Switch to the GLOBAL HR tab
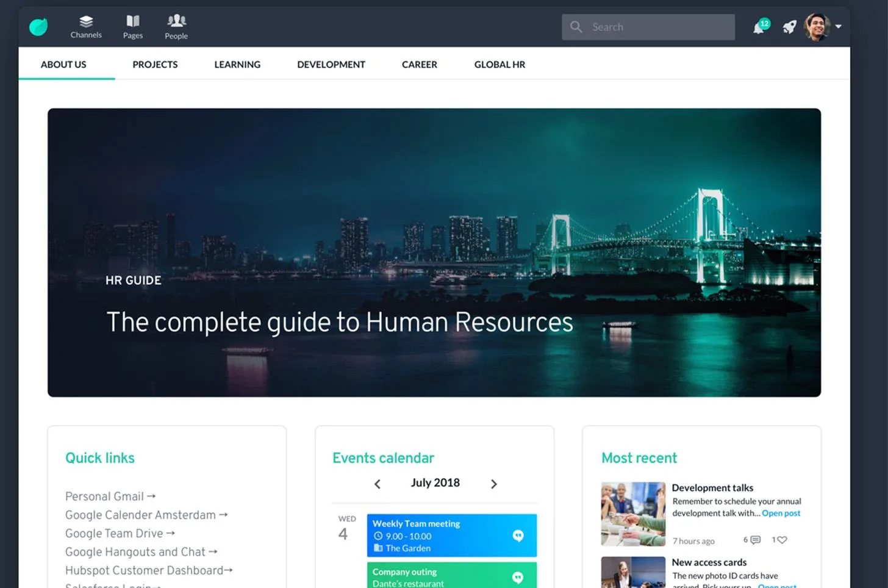Image resolution: width=888 pixels, height=588 pixels. point(500,64)
